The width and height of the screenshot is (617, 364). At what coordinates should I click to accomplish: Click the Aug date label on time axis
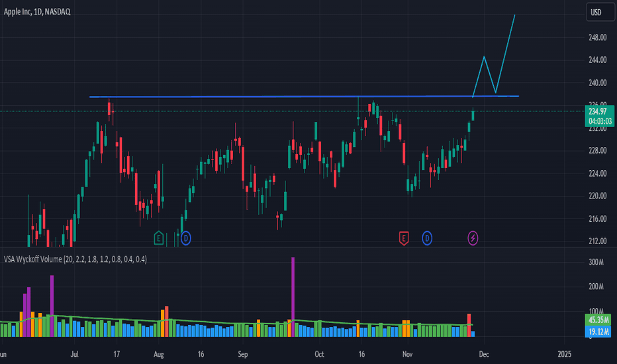(x=159, y=354)
